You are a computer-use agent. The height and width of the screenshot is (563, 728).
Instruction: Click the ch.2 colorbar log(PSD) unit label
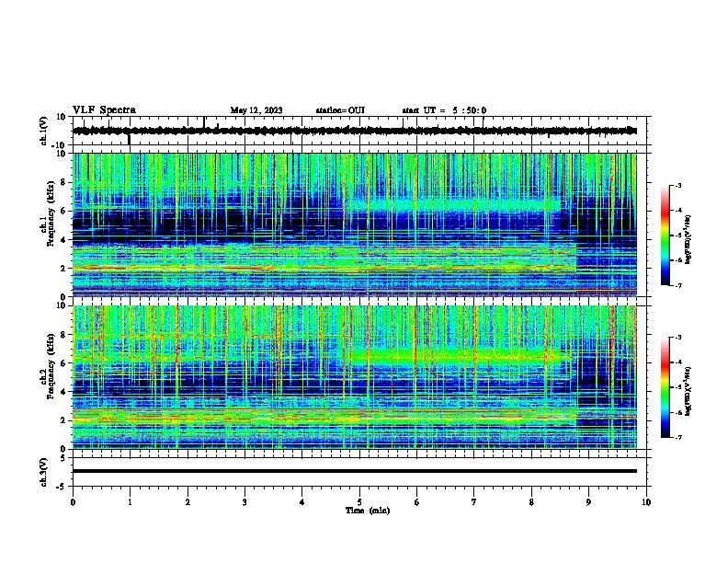(x=688, y=391)
